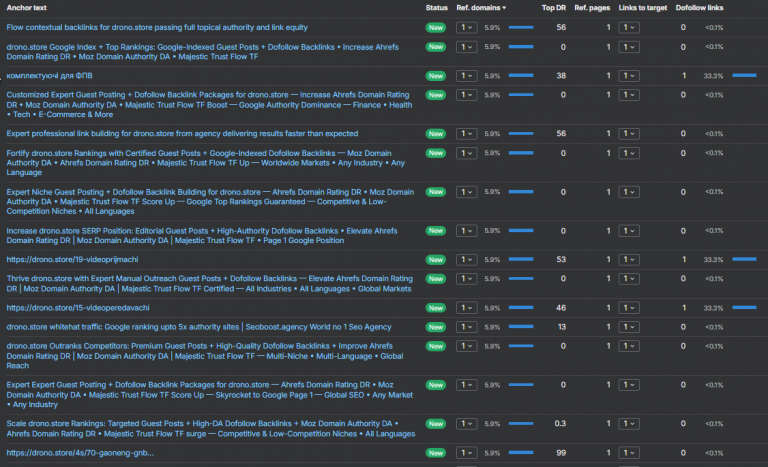Image resolution: width=768 pixels, height=467 pixels.
Task: Click Top DR value 99 for 70-gaoneng-gnb row
Action: coord(561,453)
